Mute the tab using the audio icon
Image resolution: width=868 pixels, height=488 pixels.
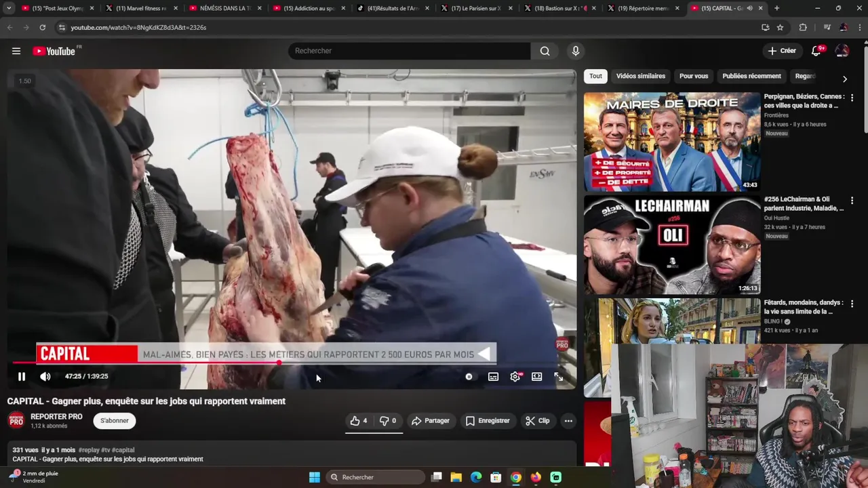[749, 8]
